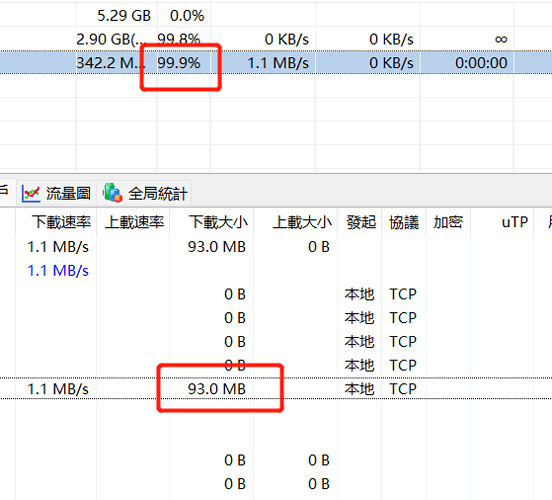The height and width of the screenshot is (500, 552).
Task: Click 93.0 MB beside the 0 B upload size
Action: [217, 247]
